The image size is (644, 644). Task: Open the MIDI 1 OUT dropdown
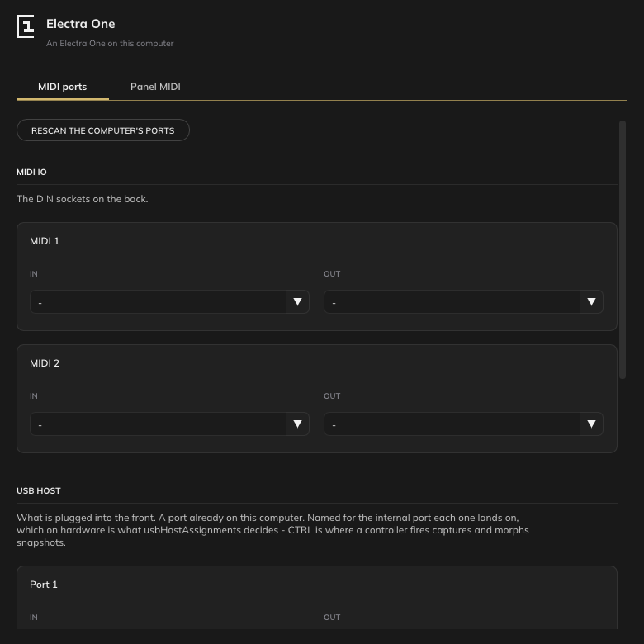tap(463, 302)
